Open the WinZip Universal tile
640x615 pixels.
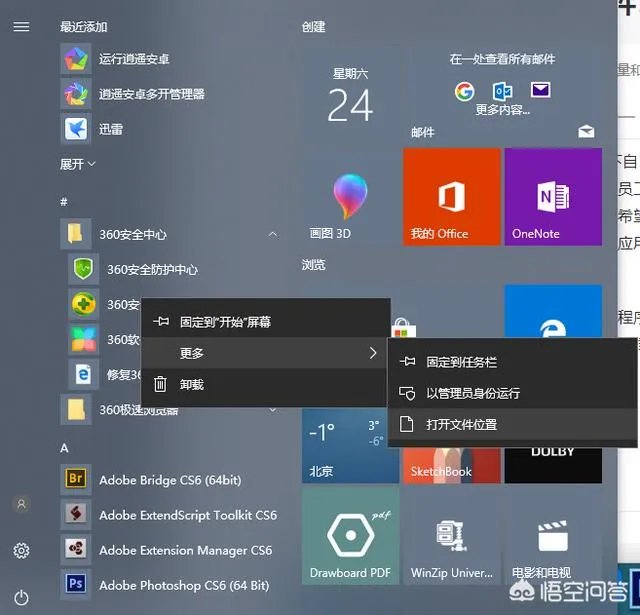[x=451, y=536]
